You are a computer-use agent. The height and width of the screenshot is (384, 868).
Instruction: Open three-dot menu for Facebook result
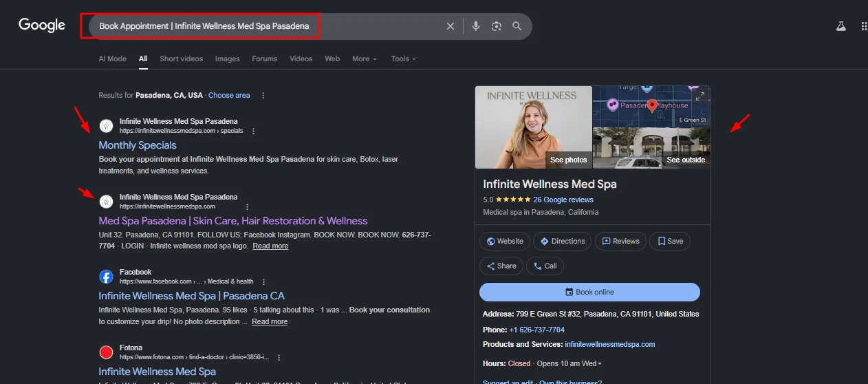tap(263, 281)
